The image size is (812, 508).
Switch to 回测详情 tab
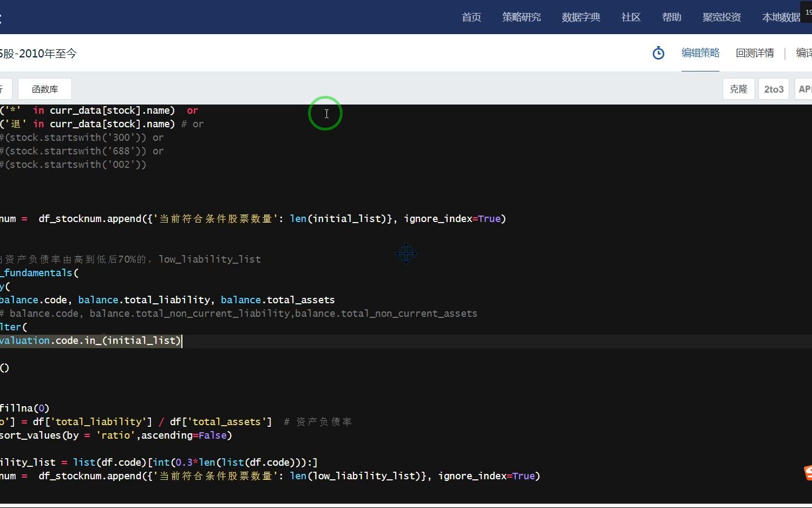click(755, 53)
